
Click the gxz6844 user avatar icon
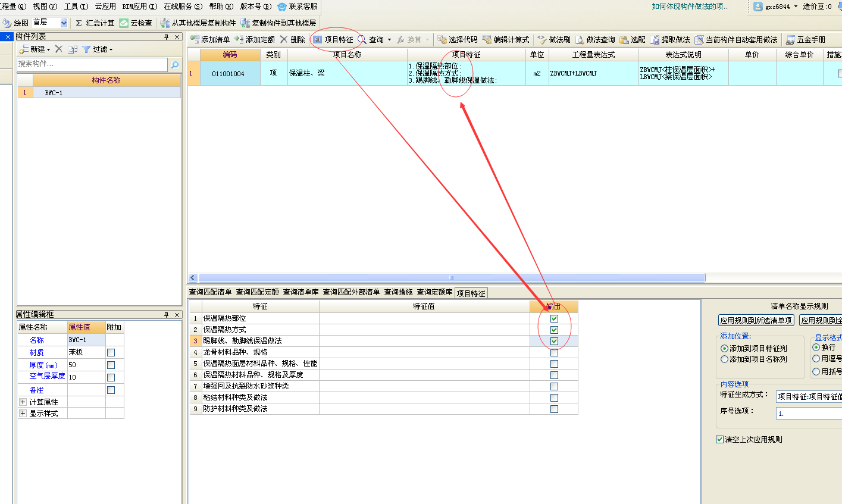point(758,7)
